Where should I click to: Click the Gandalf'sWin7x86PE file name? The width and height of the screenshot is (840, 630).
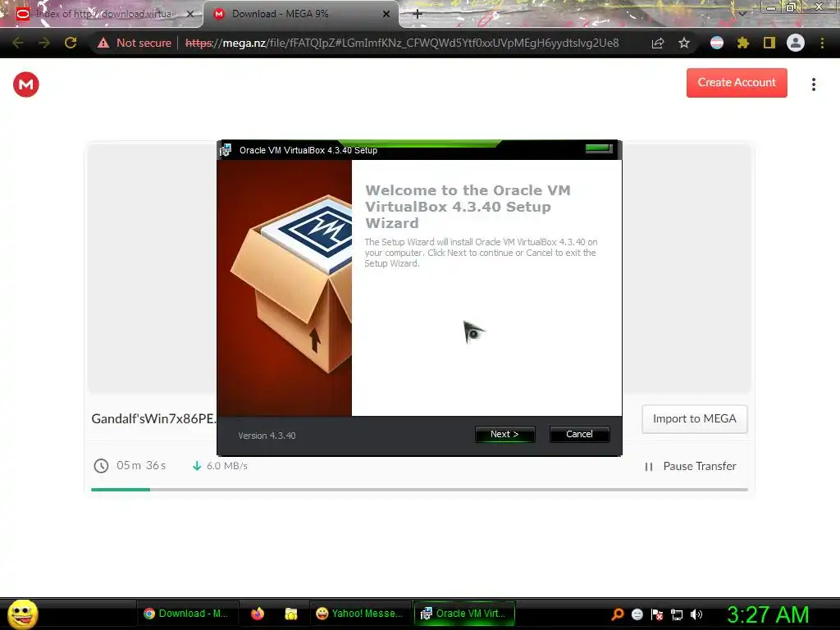[153, 419]
